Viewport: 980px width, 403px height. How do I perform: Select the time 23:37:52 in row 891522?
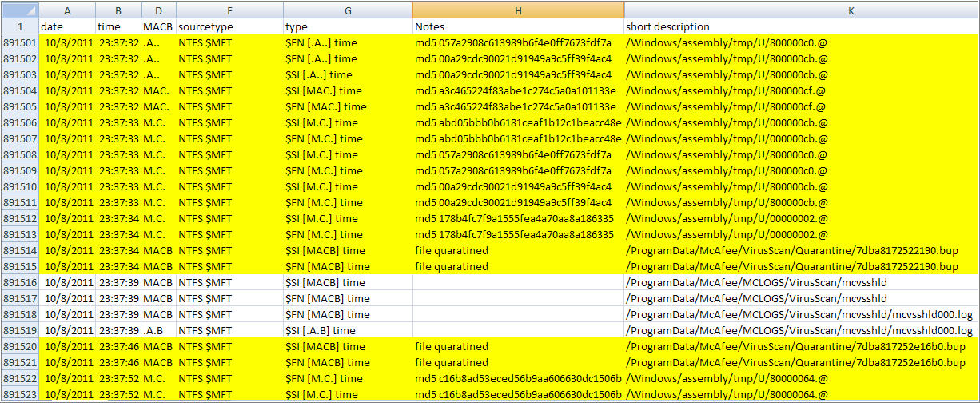click(x=118, y=378)
